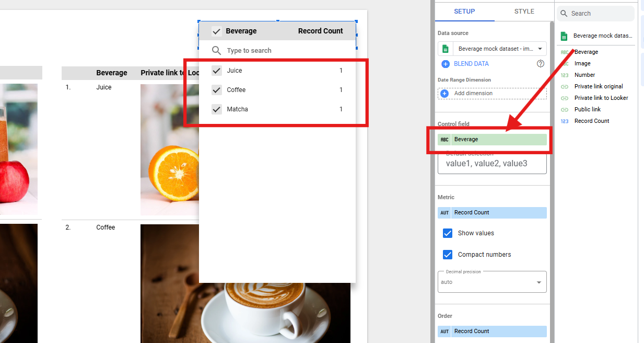Expand the data source selector dropdown
The image size is (644, 343).
click(x=539, y=49)
